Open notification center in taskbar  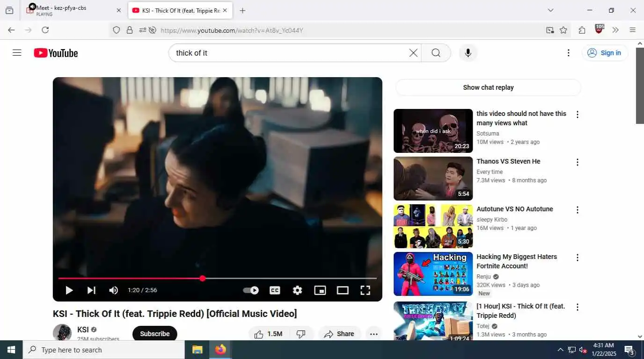click(629, 350)
